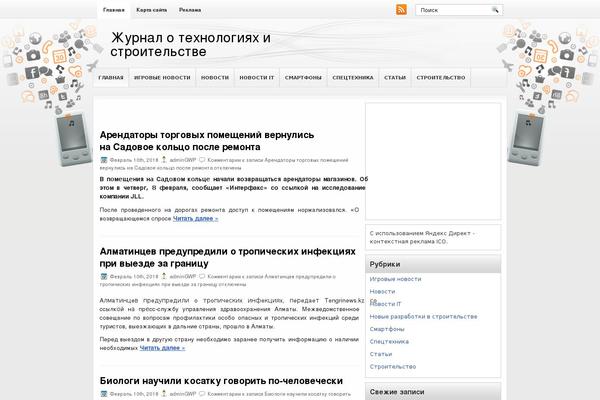Screen dimensions: 600x400
Task: Open Смартфоны category in Рубрики
Action: (x=387, y=329)
